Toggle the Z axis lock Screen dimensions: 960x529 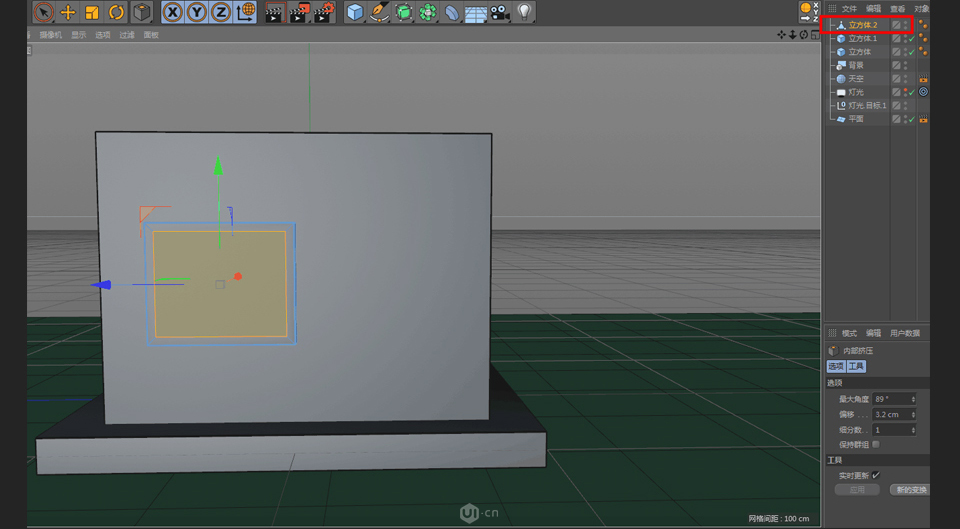pos(221,12)
